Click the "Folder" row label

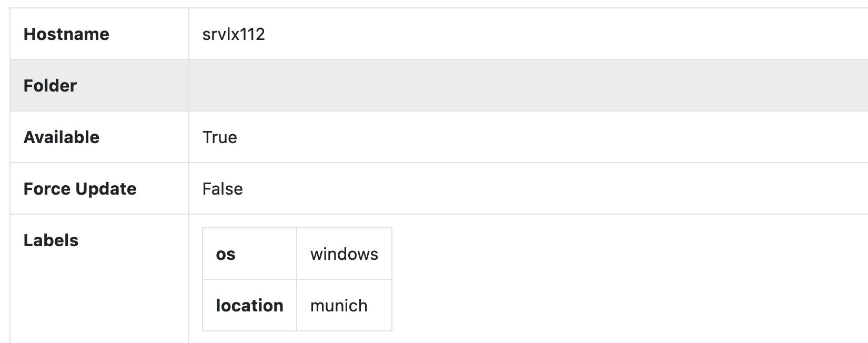coord(50,86)
